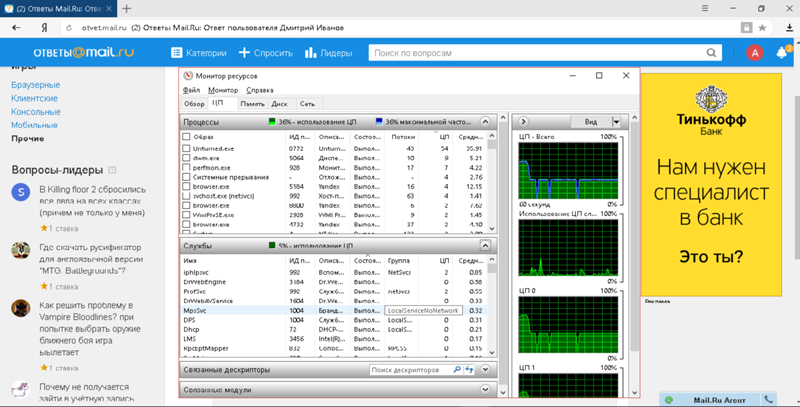Open the Мобильные category link
Viewport: 800px width, 407px height.
(34, 125)
